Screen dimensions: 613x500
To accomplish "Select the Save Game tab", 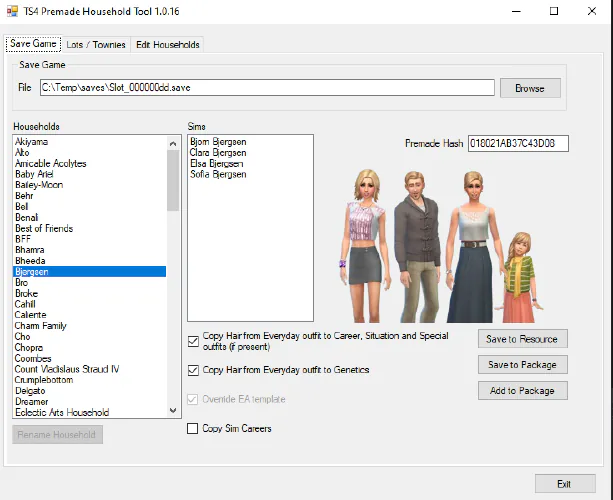I will click(32, 44).
